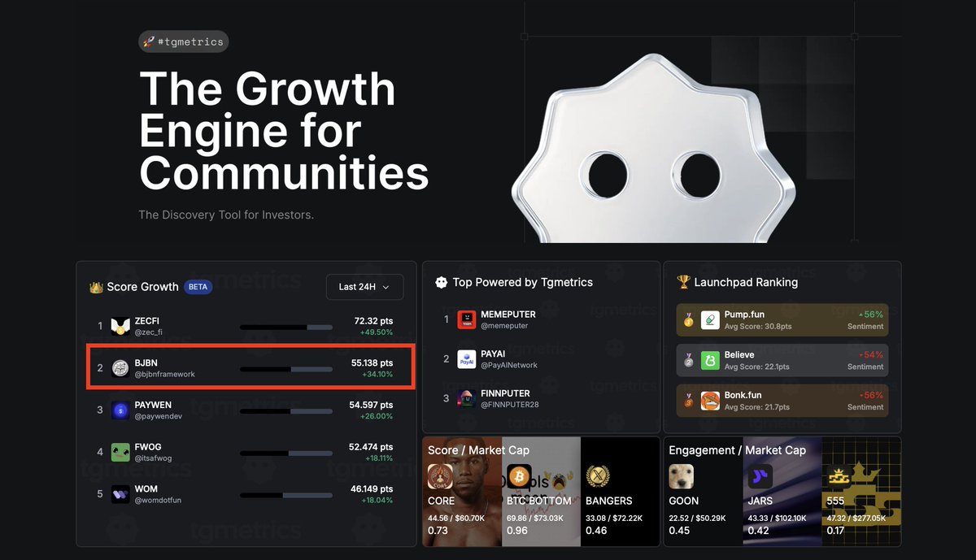Click the PAYWEN 54.597 pts value
This screenshot has height=560, width=976.
coord(371,405)
